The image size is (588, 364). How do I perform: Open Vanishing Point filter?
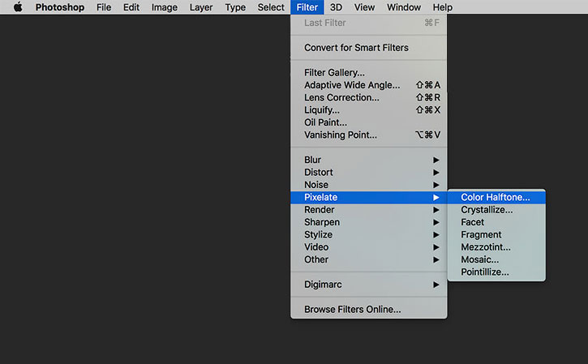click(369, 135)
